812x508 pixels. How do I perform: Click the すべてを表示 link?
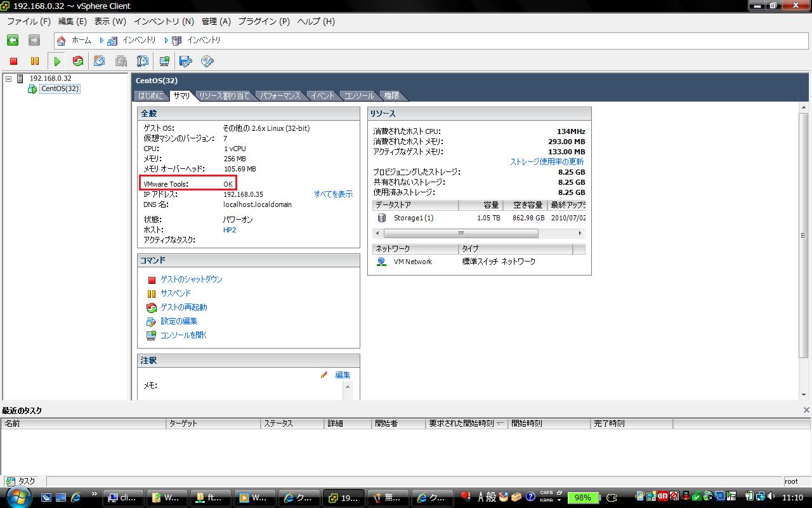pos(333,194)
